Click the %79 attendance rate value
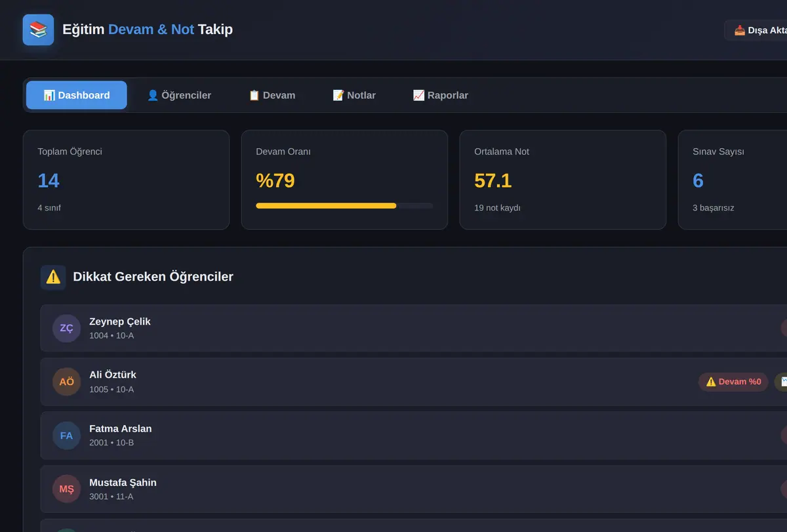This screenshot has width=787, height=532. point(275,180)
